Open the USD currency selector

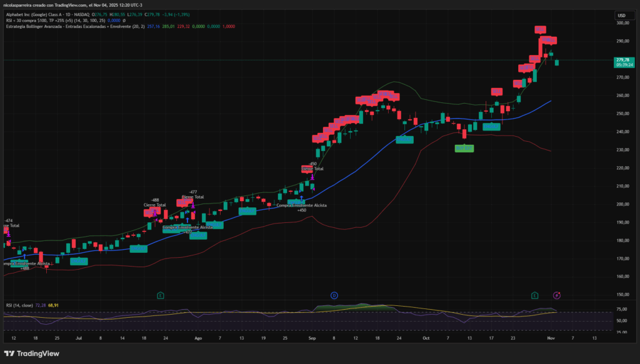621,15
